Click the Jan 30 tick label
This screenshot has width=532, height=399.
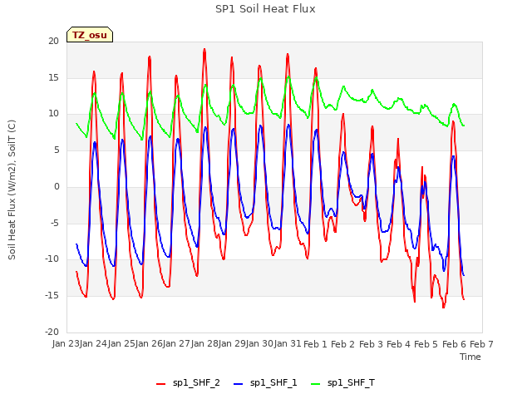pyautogui.click(x=260, y=344)
